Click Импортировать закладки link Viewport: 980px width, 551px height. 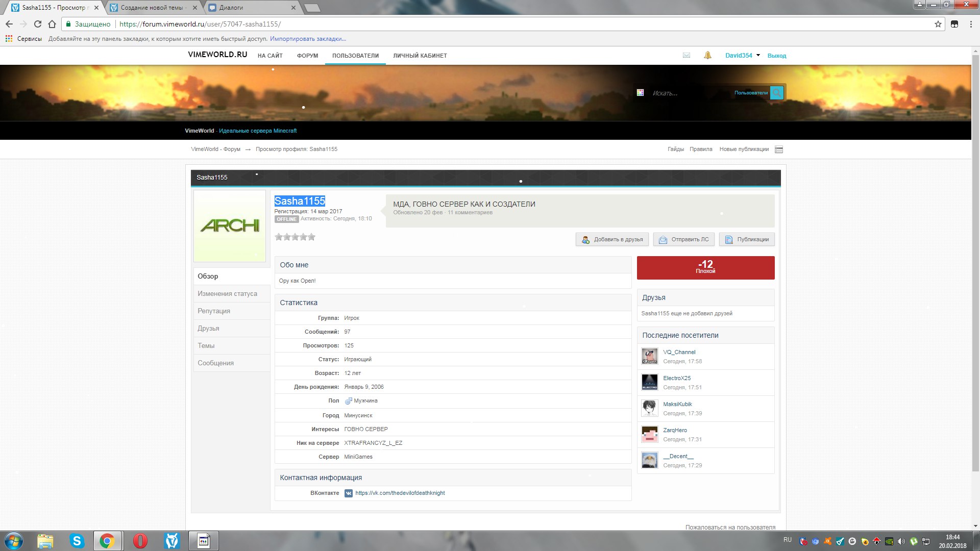[x=308, y=39]
